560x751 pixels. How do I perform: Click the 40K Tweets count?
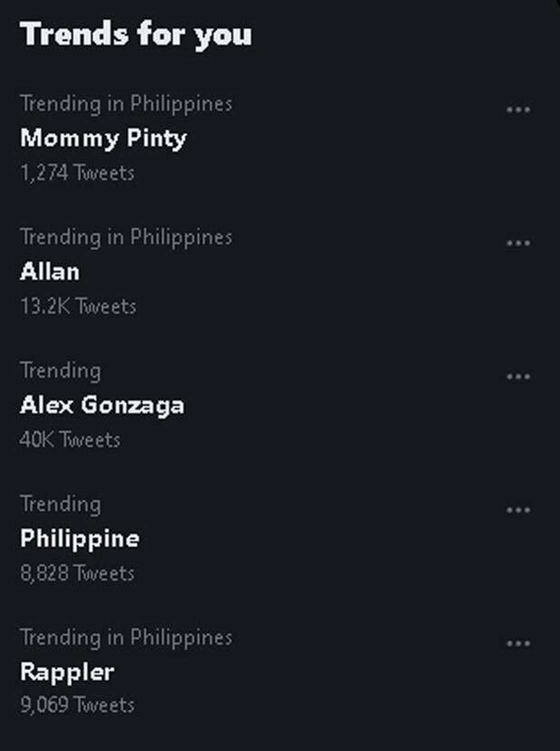[x=70, y=440]
